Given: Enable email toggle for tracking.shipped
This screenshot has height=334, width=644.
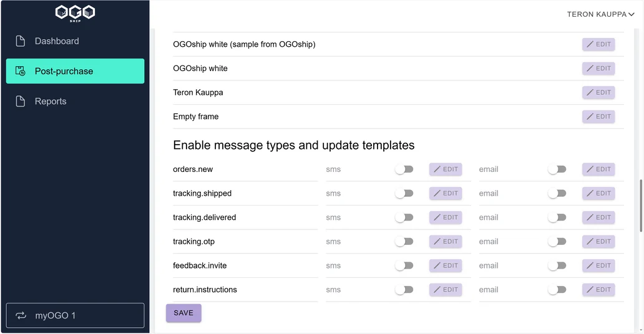Looking at the screenshot, I should (557, 193).
